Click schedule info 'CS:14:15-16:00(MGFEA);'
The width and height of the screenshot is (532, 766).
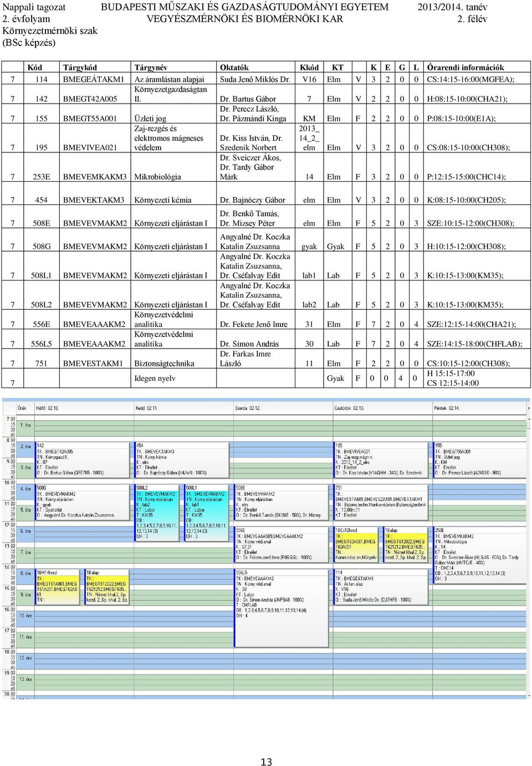(x=470, y=79)
